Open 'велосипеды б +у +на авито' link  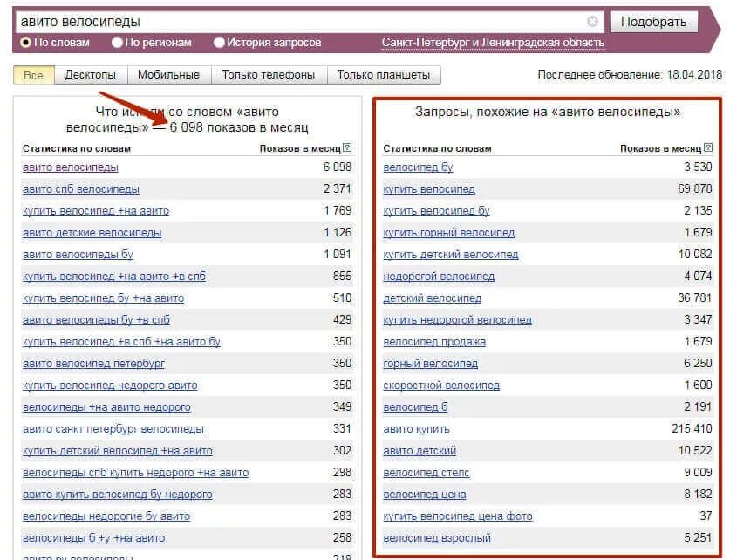(x=93, y=538)
